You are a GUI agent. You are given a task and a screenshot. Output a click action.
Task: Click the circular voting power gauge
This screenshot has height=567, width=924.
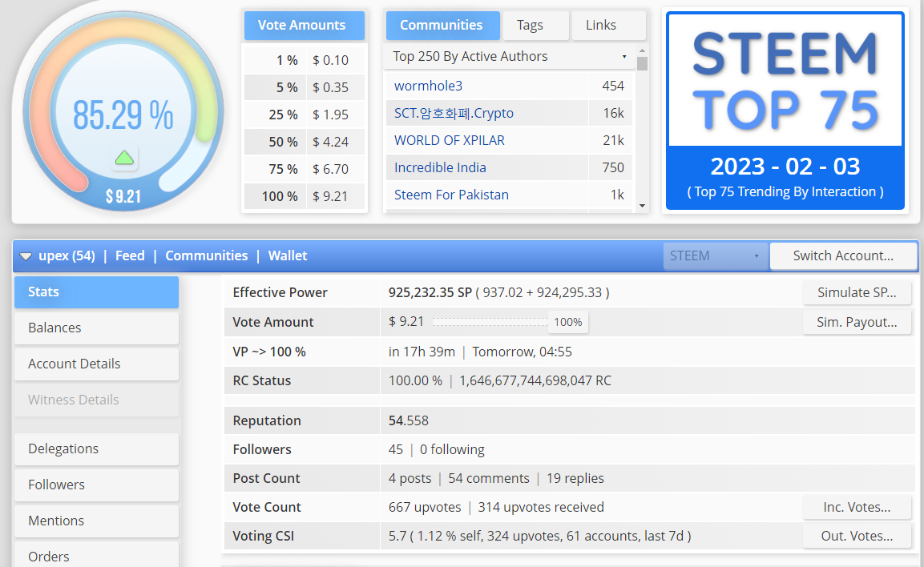(123, 111)
